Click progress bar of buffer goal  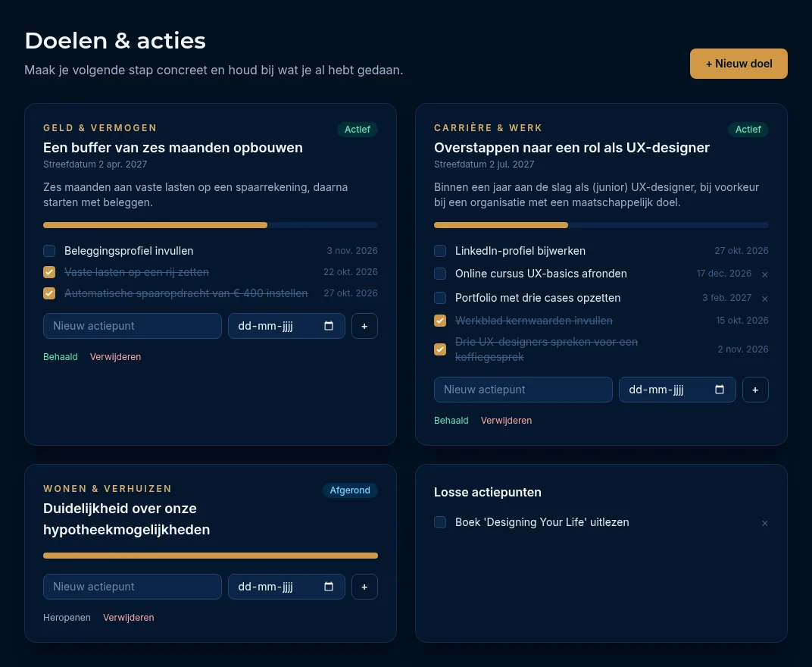211,225
